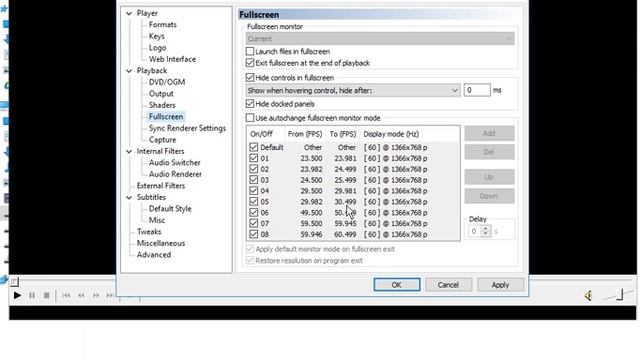
Task: Uncheck Hide docked panels
Action: point(250,104)
